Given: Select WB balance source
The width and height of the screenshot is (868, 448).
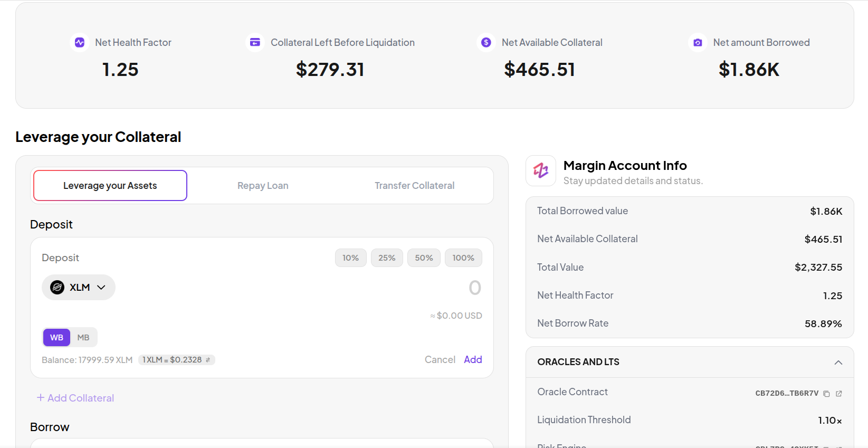Looking at the screenshot, I should [x=56, y=338].
